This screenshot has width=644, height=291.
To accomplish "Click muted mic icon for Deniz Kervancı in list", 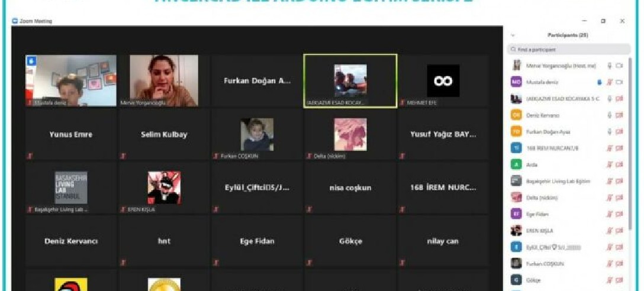I will pos(609,115).
